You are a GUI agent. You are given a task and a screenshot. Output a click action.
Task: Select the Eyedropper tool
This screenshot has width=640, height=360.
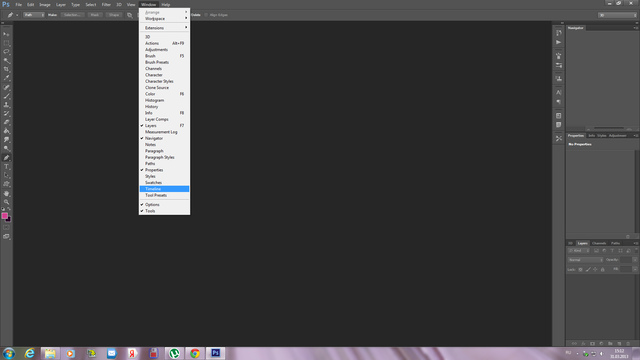point(6,78)
